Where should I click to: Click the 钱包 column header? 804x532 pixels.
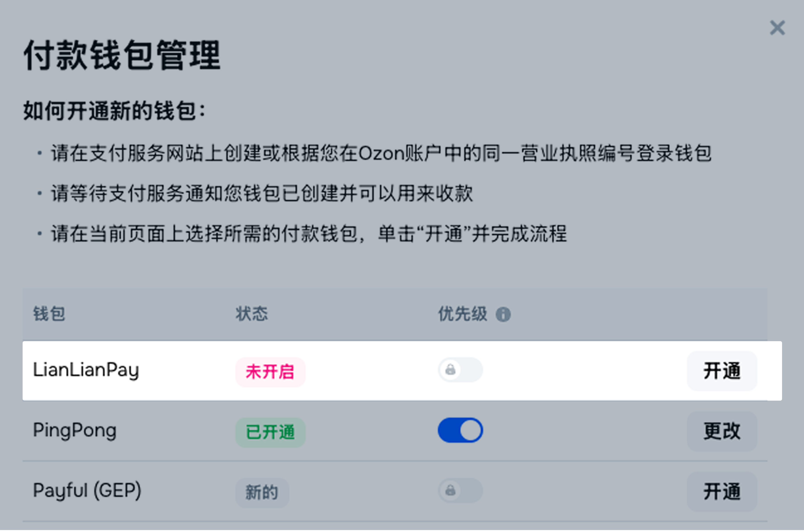pyautogui.click(x=49, y=314)
